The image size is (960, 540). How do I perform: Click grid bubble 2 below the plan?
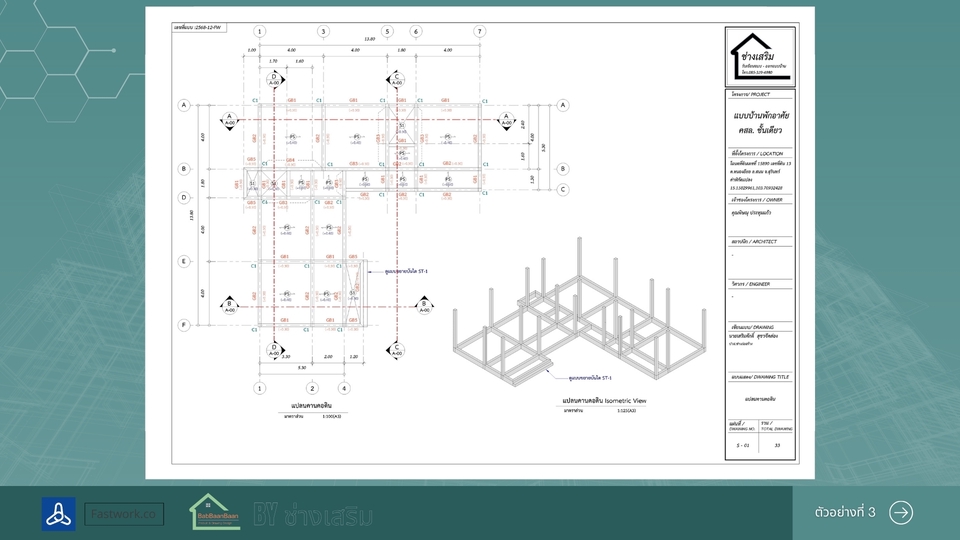312,388
